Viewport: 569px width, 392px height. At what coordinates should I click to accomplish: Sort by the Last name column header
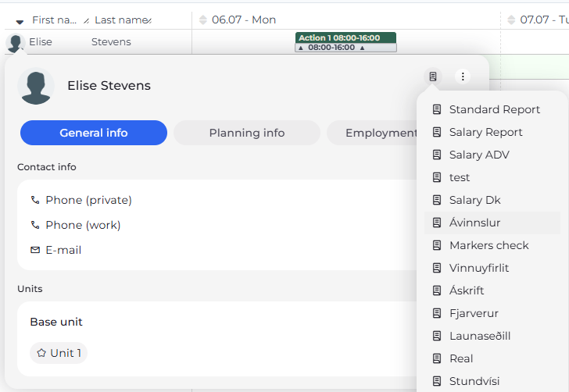[x=122, y=20]
